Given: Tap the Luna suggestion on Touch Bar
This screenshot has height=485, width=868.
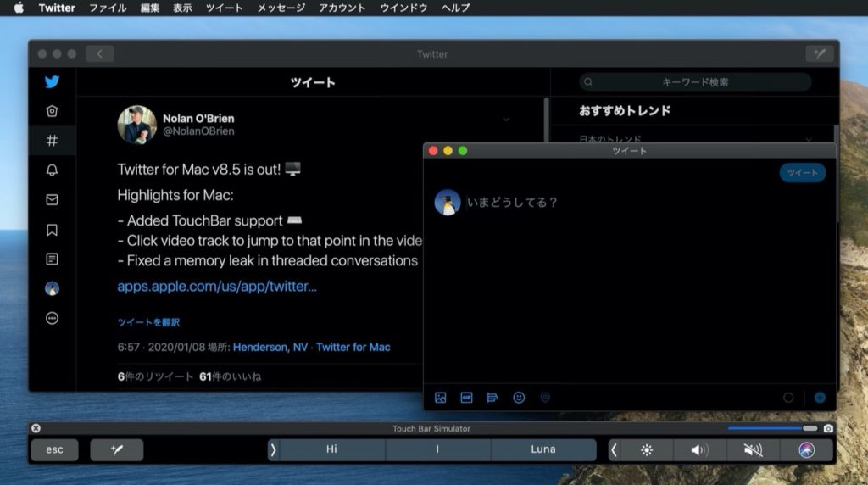Looking at the screenshot, I should click(543, 449).
